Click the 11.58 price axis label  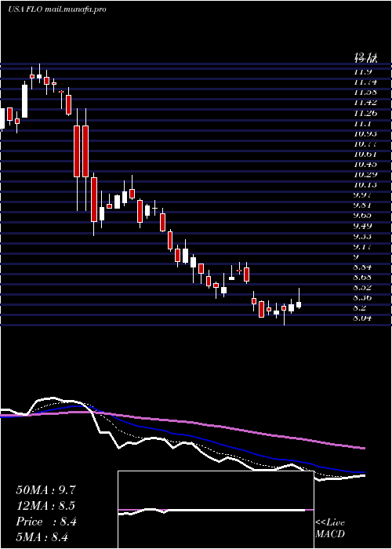365,93
